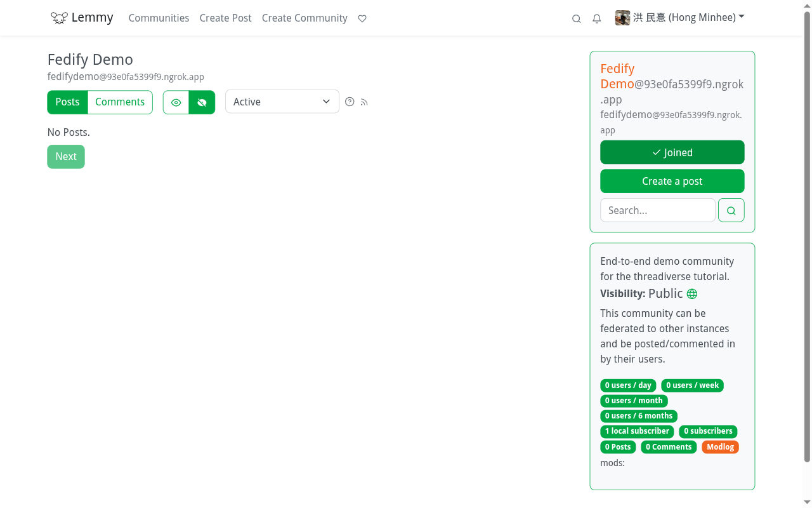Hide hidden posts with crossed-eye icon
This screenshot has height=508, width=812.
tap(202, 102)
